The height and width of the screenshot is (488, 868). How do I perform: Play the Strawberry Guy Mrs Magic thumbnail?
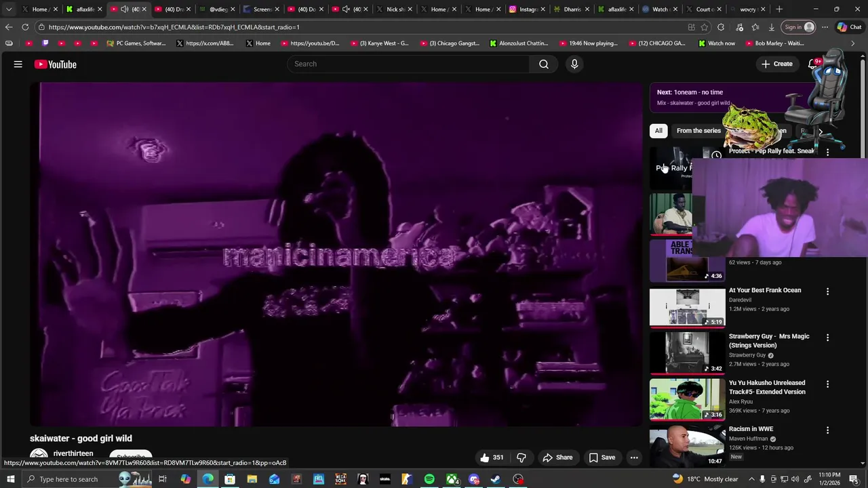point(688,353)
